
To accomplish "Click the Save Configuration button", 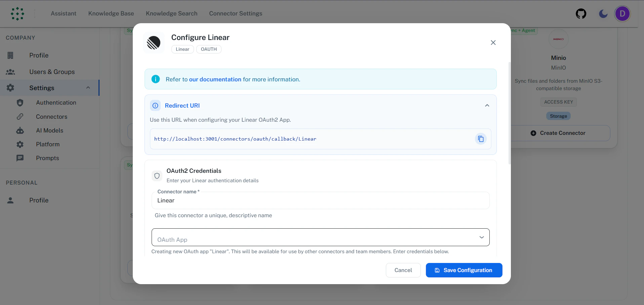I will [x=464, y=270].
